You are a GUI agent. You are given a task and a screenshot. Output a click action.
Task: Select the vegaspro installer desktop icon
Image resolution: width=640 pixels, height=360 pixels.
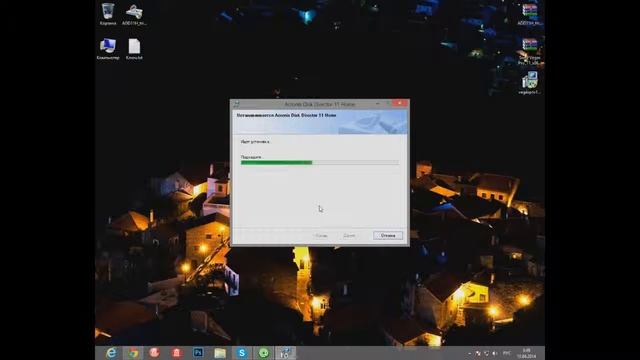pos(530,83)
